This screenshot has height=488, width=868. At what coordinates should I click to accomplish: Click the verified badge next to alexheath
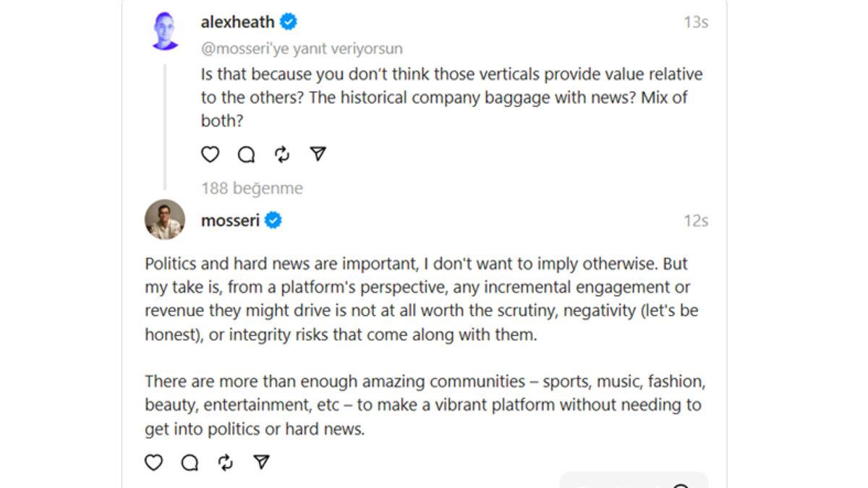[x=289, y=22]
